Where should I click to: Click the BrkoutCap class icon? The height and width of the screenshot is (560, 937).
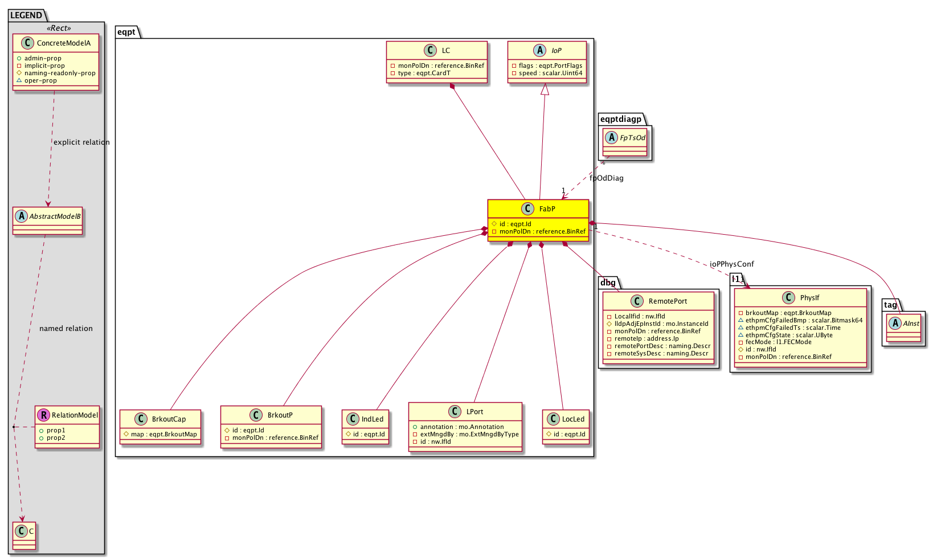tap(141, 419)
